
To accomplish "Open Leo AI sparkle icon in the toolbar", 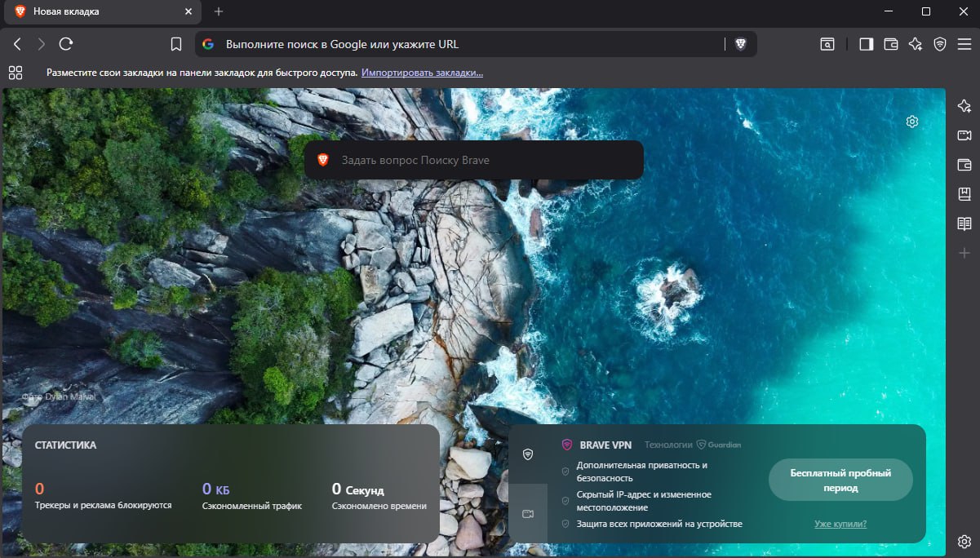I will tap(916, 44).
